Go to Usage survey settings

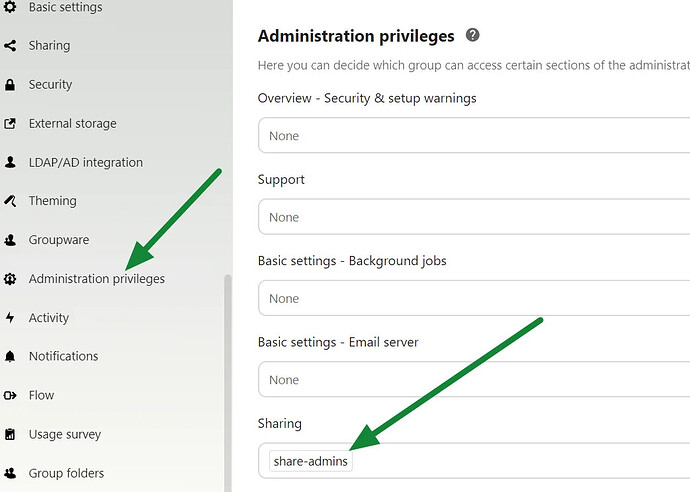point(65,434)
